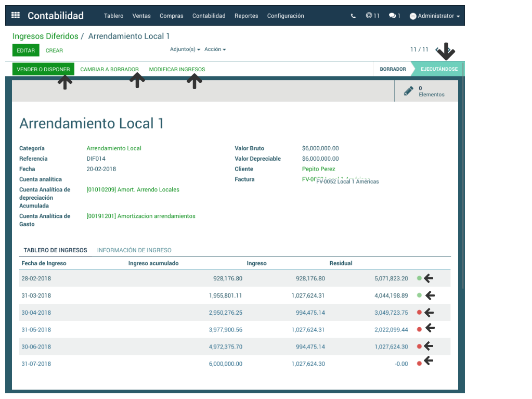Click green status dot for 28-02-2018 row

coord(419,278)
